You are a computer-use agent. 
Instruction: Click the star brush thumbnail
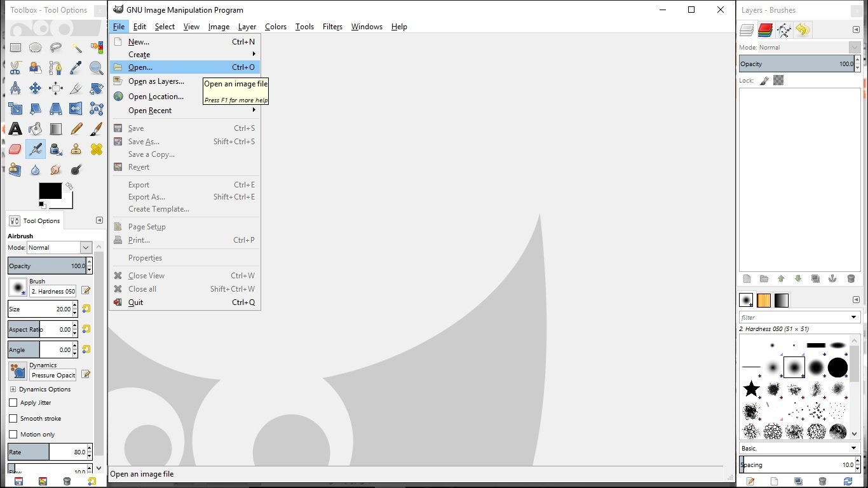(752, 389)
